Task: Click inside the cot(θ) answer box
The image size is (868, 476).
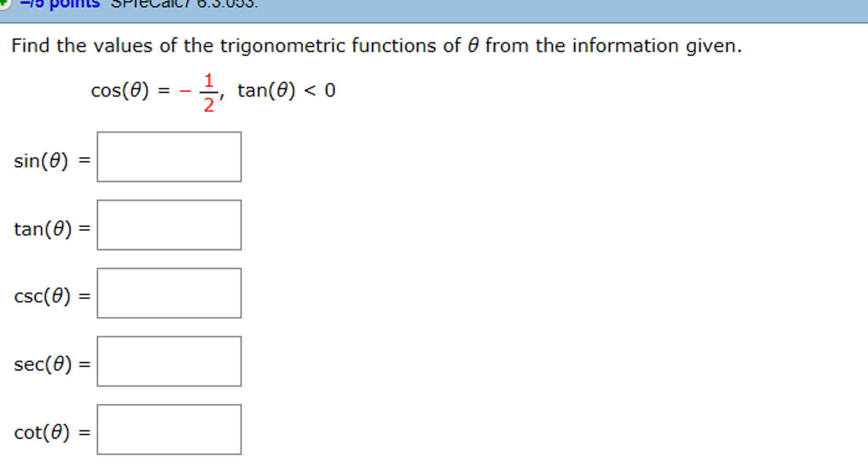Action: (169, 429)
